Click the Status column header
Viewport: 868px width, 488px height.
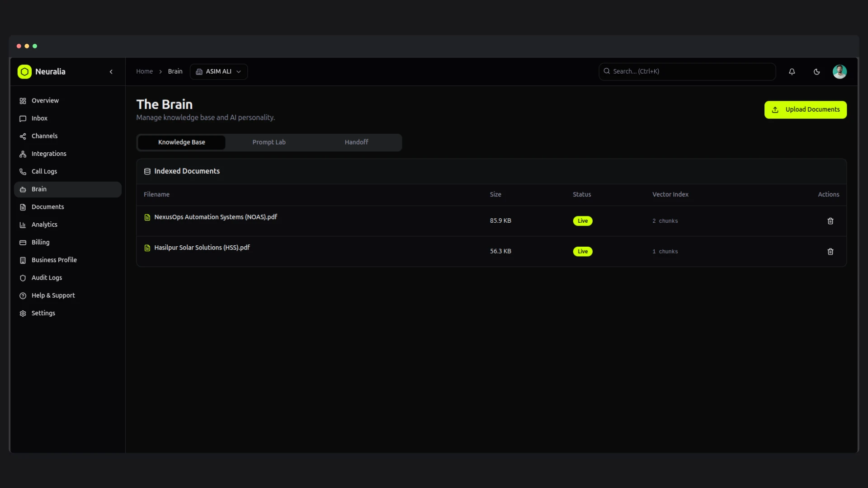(x=582, y=195)
